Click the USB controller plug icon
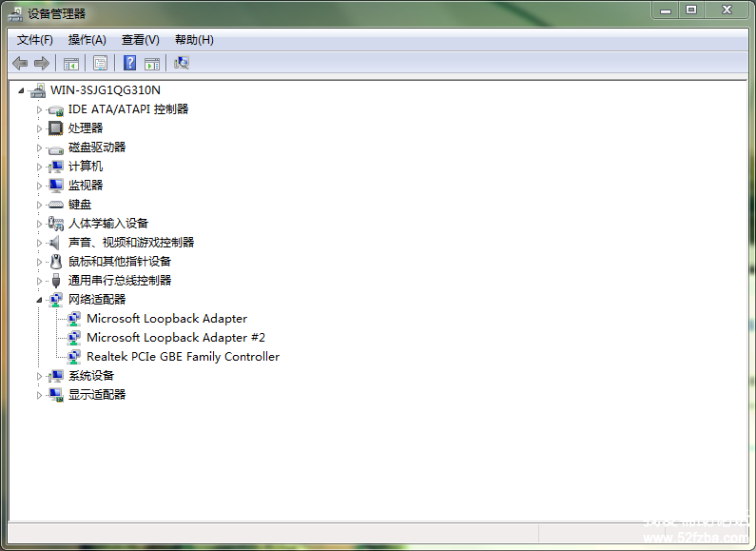Viewport: 756px width, 551px height. click(x=56, y=281)
